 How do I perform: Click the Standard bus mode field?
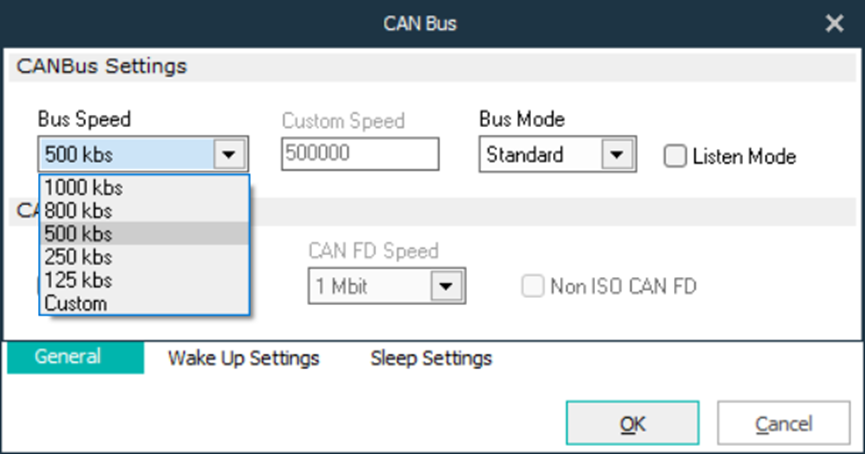(x=540, y=155)
